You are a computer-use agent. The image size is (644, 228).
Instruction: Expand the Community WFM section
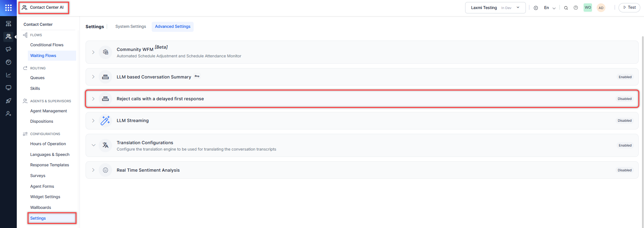coord(93,52)
